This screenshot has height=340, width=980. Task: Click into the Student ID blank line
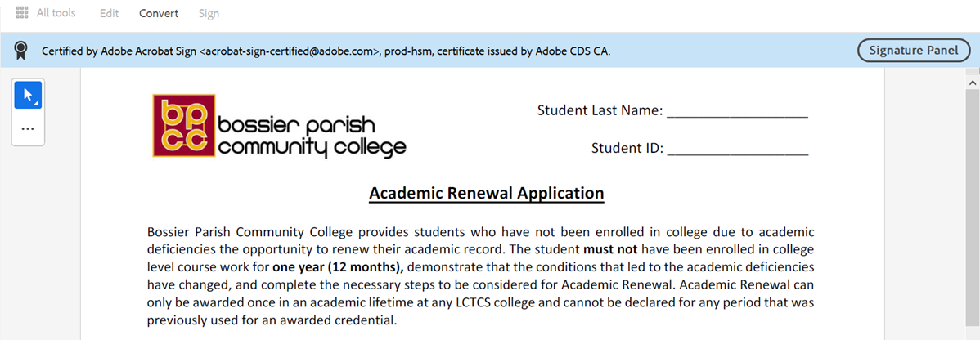pyautogui.click(x=737, y=149)
